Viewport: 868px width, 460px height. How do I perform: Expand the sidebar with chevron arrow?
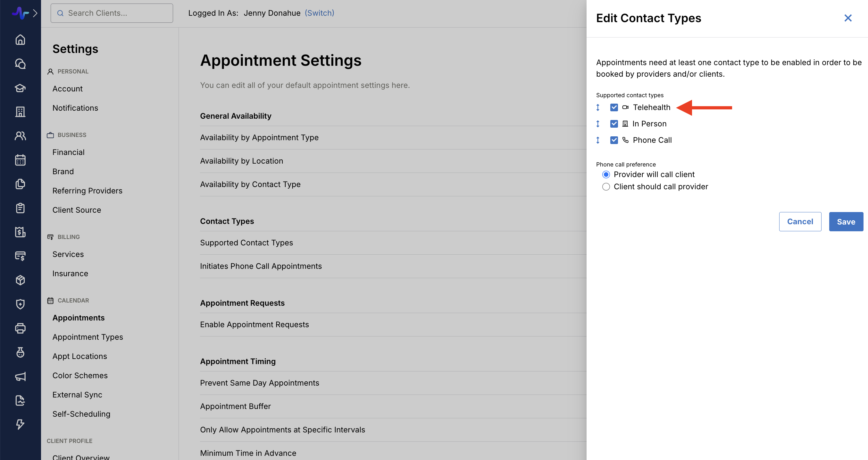35,13
